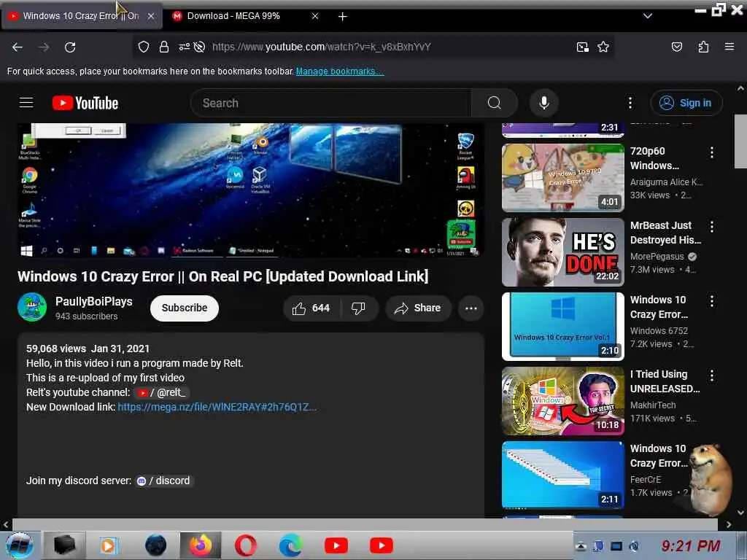
Task: Show hidden icons in system tray
Action: tap(580, 547)
